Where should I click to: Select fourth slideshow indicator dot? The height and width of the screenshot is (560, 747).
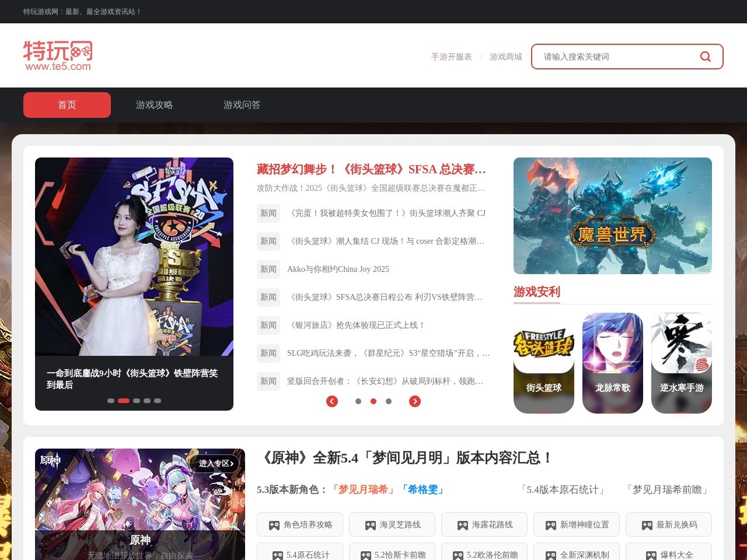coord(147,401)
